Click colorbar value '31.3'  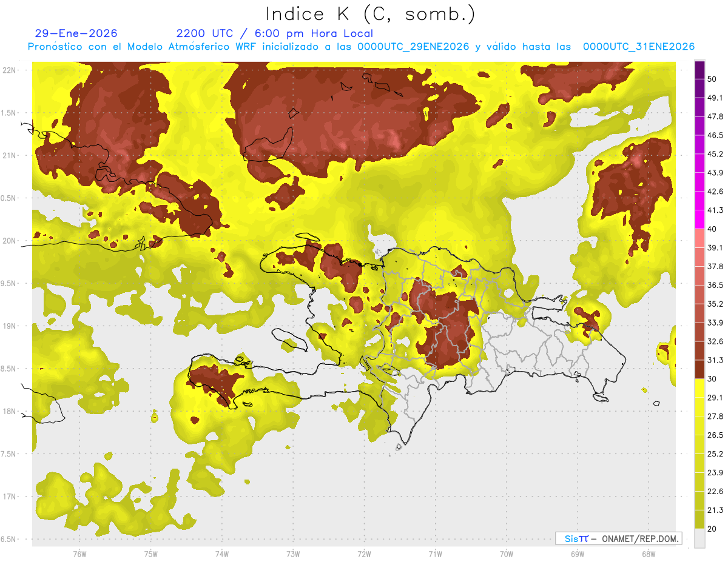[x=715, y=360]
